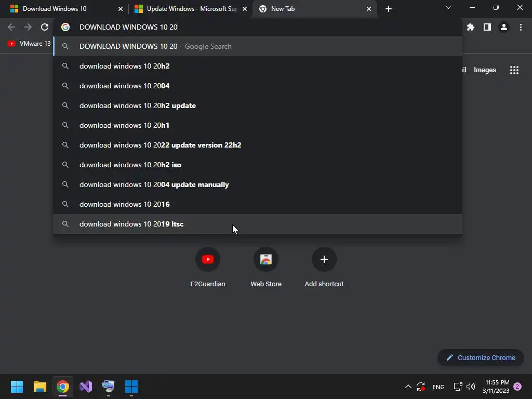Open Google Images link
This screenshot has height=399, width=532.
[x=485, y=70]
